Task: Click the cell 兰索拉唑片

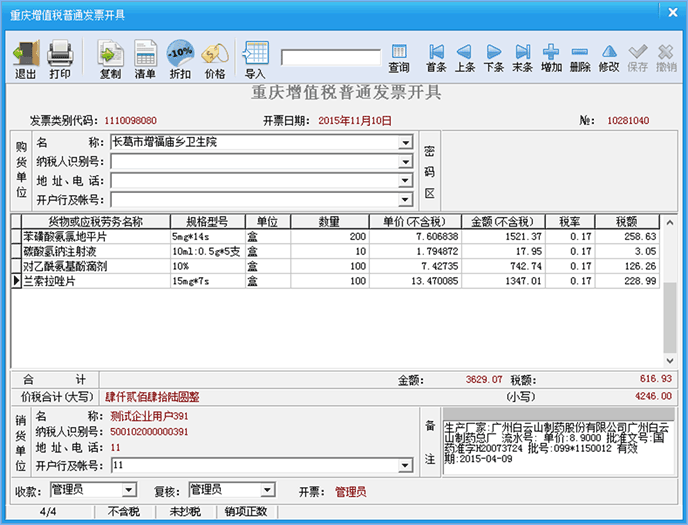Action: point(96,281)
